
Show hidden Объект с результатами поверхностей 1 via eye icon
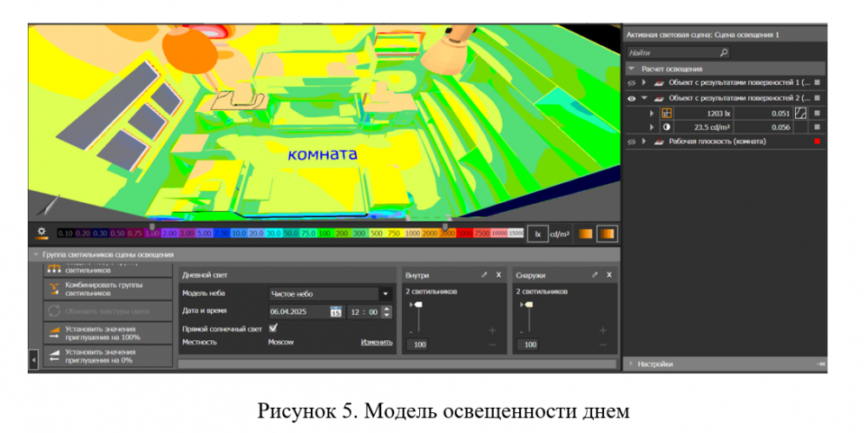click(632, 83)
